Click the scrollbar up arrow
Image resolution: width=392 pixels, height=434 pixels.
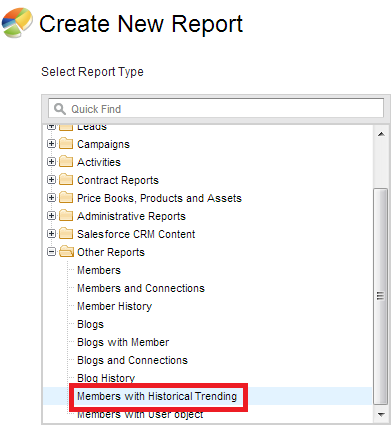[x=381, y=134]
